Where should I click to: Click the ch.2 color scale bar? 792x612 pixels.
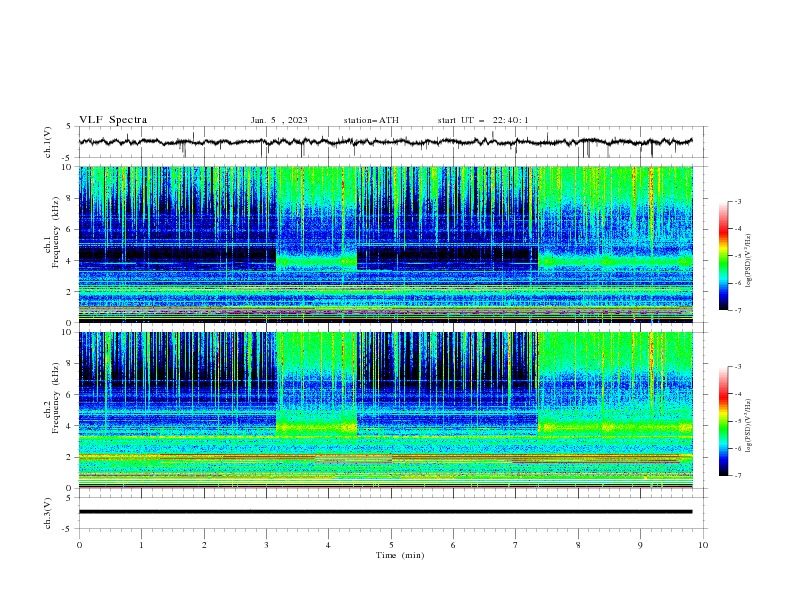(x=724, y=421)
